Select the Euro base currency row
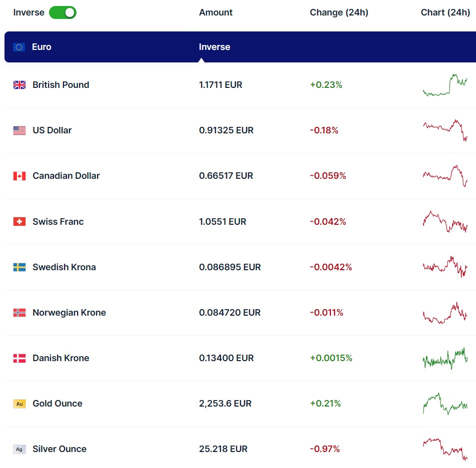This screenshot has height=468, width=476. click(x=100, y=47)
